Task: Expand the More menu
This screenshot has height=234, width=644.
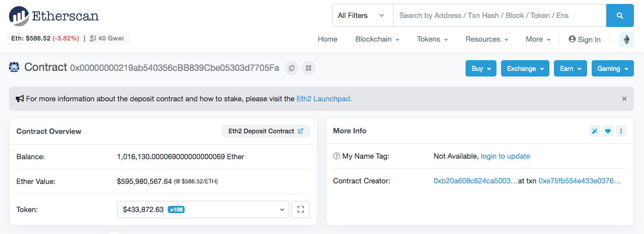Action: coord(538,39)
